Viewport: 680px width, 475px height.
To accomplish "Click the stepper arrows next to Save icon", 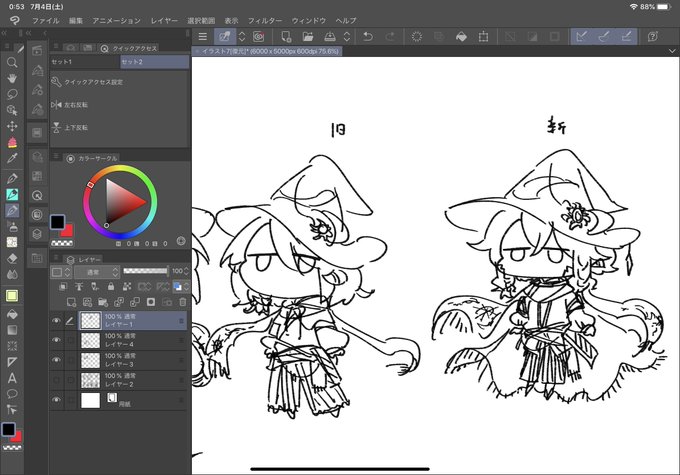I will (x=347, y=36).
